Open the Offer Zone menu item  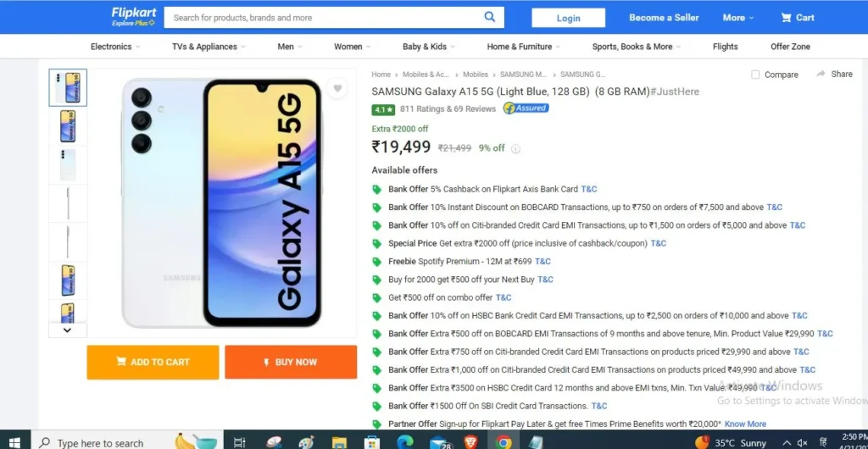point(790,47)
